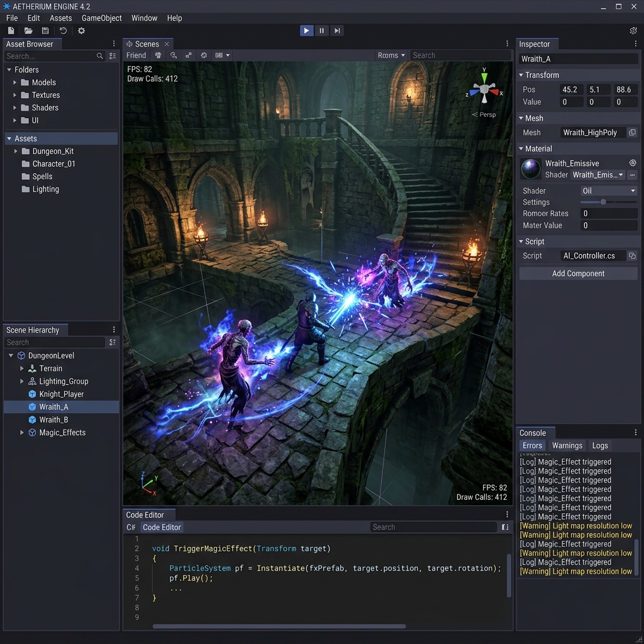
Task: Toggle the Errors filter in Console
Action: click(x=532, y=446)
